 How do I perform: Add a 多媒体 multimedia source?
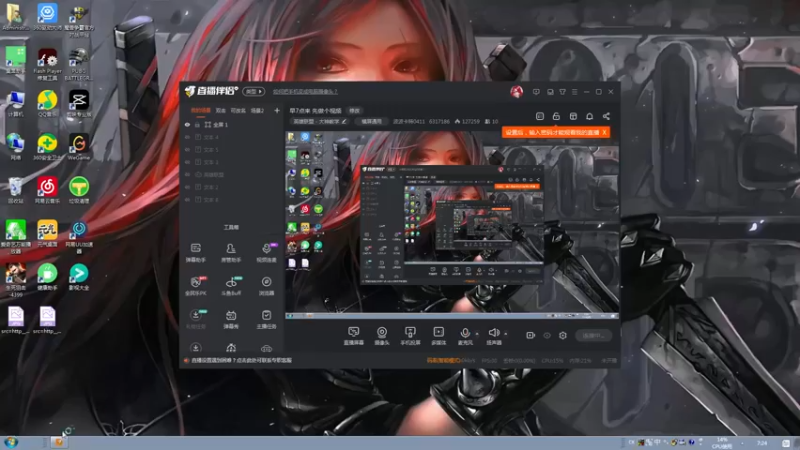click(438, 336)
